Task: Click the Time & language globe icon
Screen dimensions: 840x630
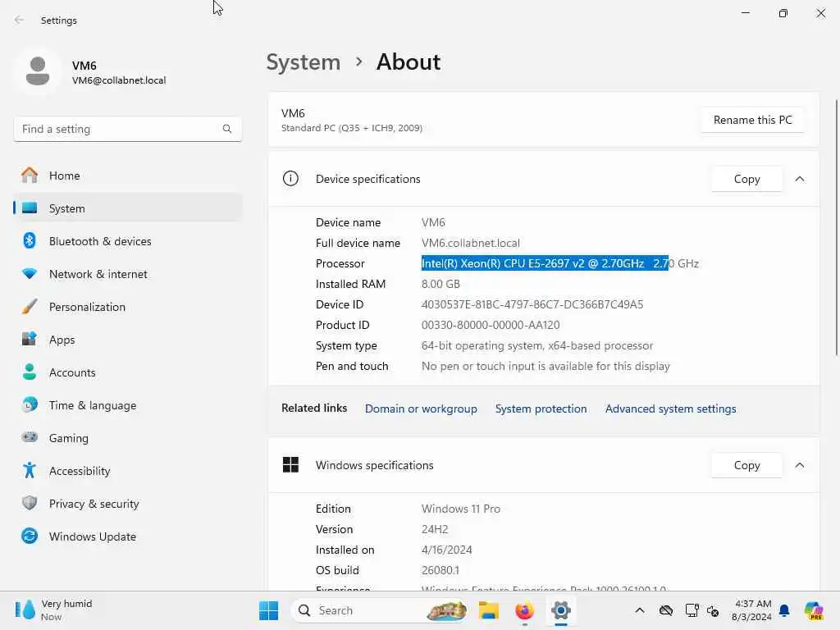Action: pos(30,404)
